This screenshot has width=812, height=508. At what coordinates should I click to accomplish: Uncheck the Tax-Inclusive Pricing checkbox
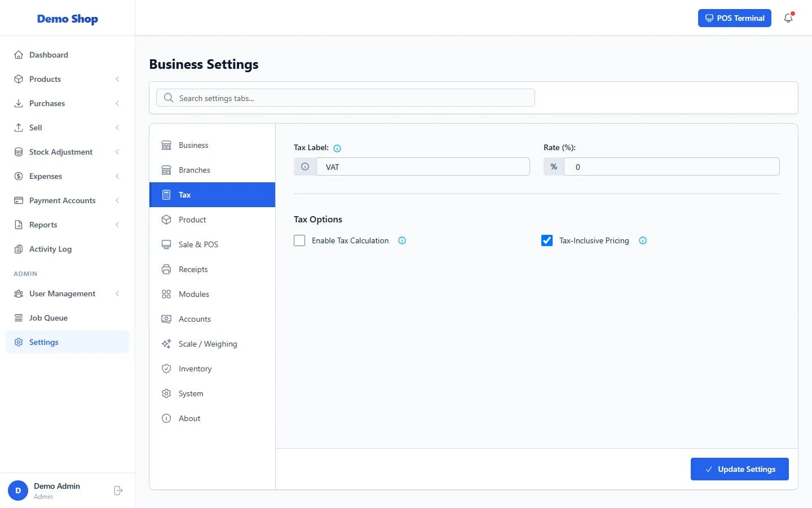[x=547, y=240]
